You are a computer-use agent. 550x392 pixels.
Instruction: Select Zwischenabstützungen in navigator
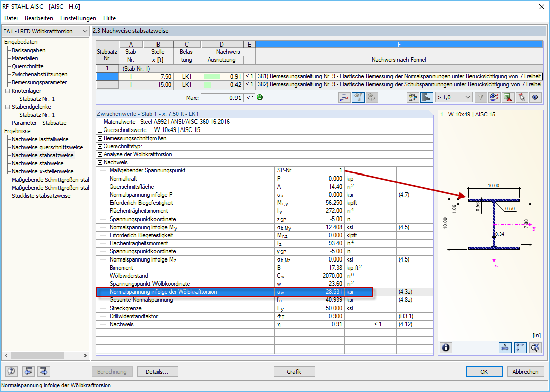40,74
